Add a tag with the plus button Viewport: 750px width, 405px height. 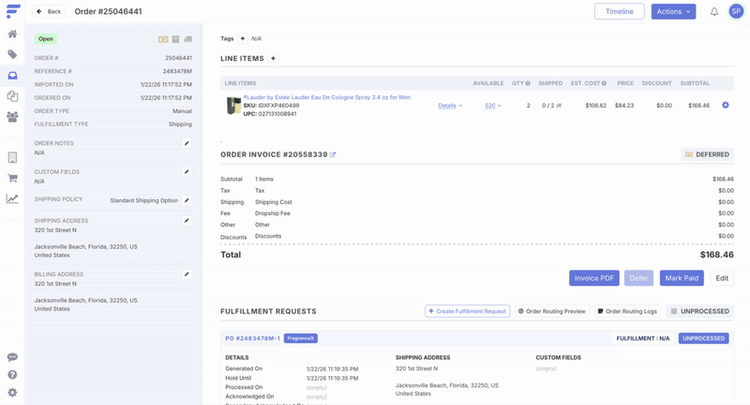coord(242,38)
